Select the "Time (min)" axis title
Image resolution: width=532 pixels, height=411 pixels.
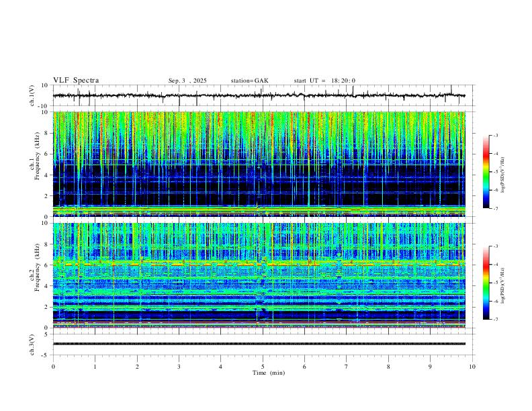coord(269,373)
